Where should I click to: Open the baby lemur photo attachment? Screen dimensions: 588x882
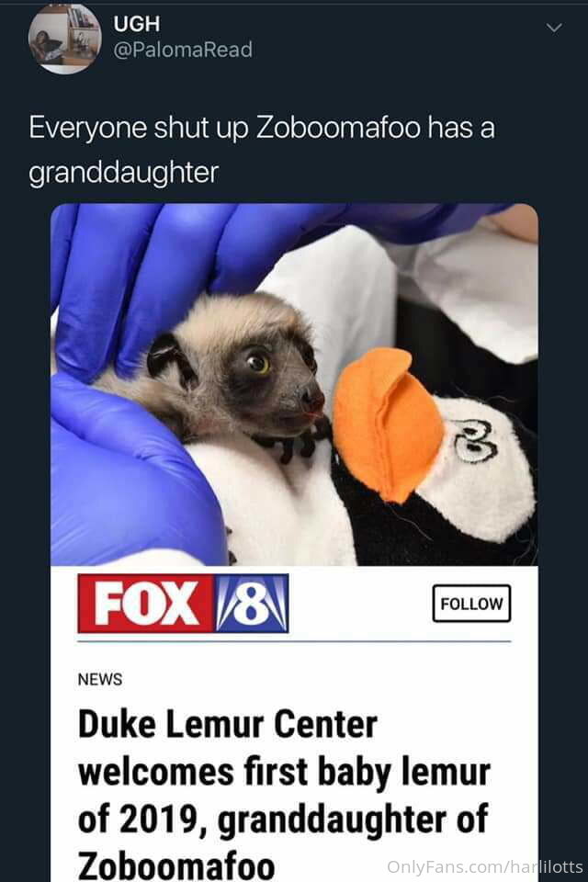294,385
